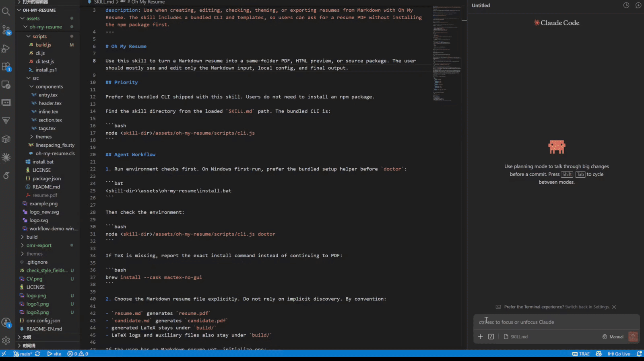The height and width of the screenshot is (361, 644).
Task: Open the Extensions view icon
Action: click(6, 67)
